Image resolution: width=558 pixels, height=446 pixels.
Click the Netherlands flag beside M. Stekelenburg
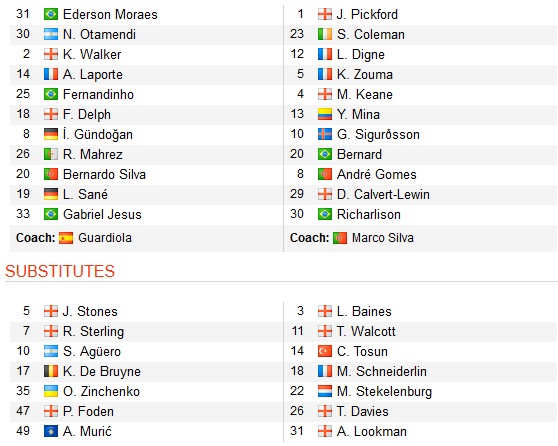(325, 391)
